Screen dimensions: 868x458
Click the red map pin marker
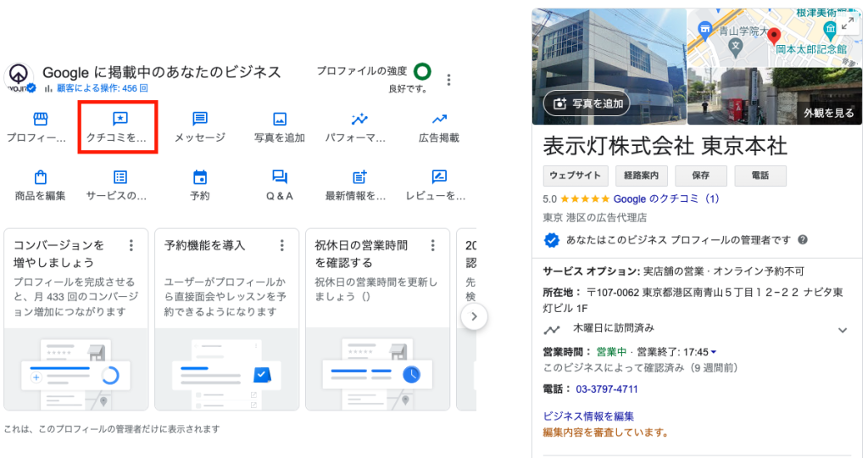coord(774,36)
